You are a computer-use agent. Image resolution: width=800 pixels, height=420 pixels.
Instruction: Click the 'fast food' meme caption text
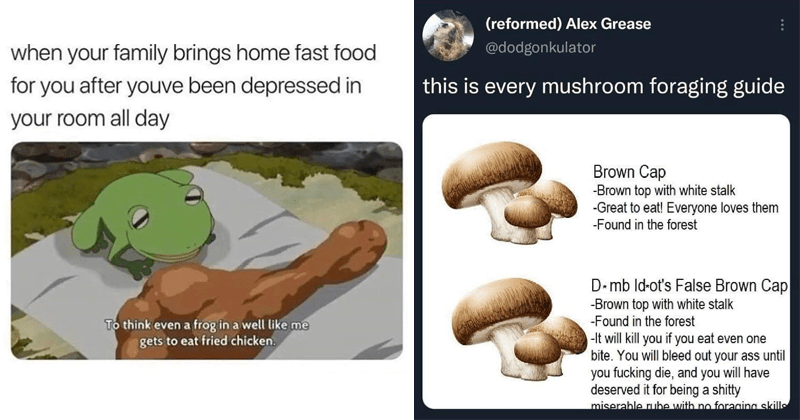coord(193,85)
